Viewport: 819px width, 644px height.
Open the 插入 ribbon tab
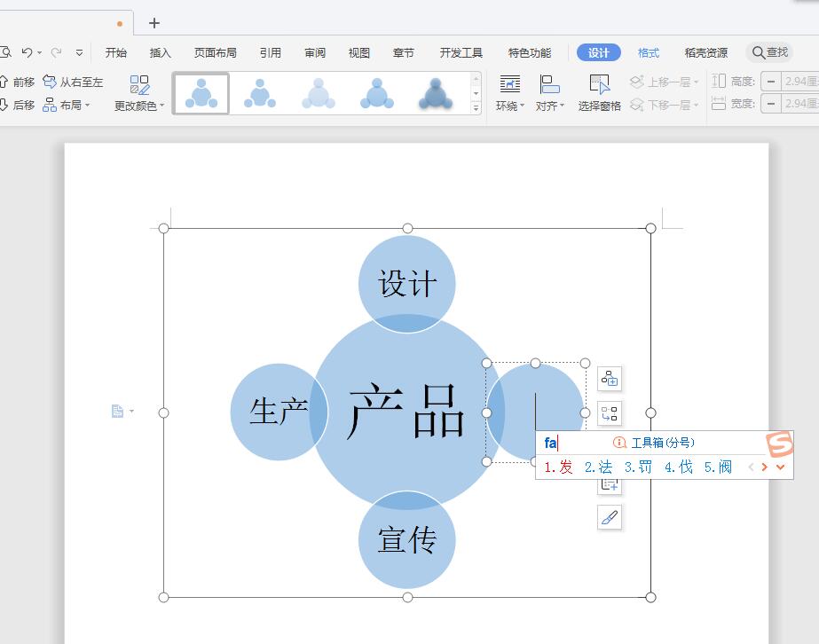pyautogui.click(x=160, y=52)
